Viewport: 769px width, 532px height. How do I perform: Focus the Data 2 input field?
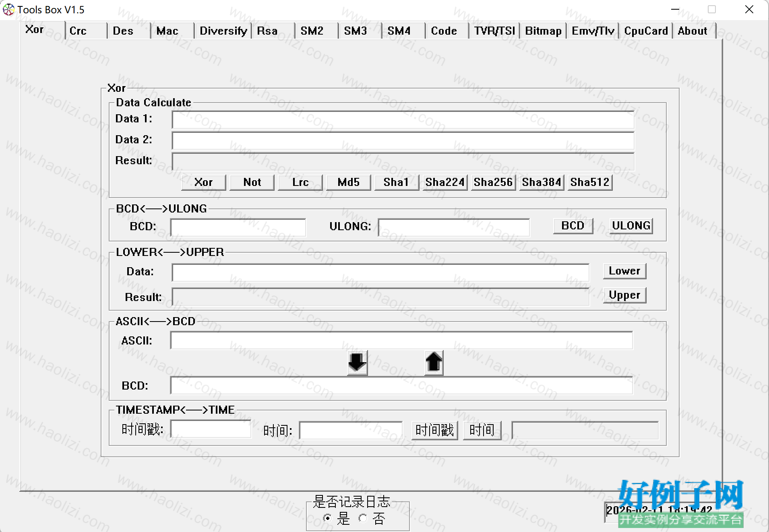[403, 141]
